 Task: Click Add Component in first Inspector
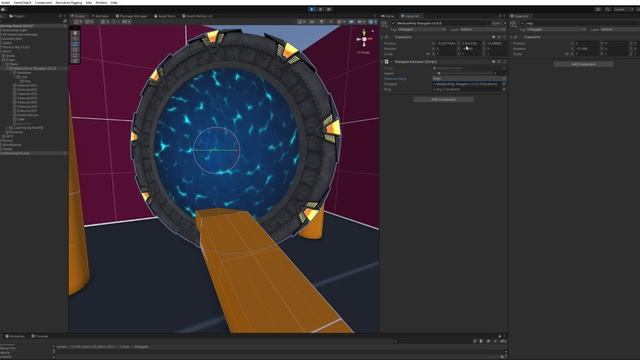coord(443,99)
